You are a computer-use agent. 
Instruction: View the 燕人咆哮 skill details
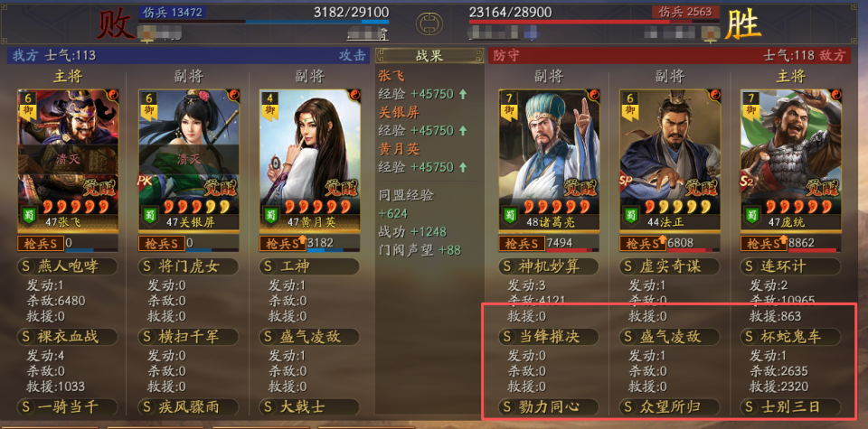(68, 266)
